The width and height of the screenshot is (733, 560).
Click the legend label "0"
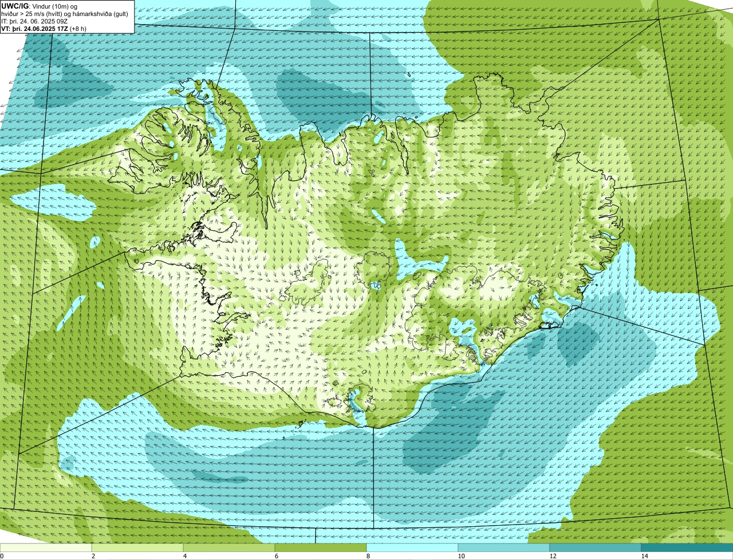click(2, 556)
